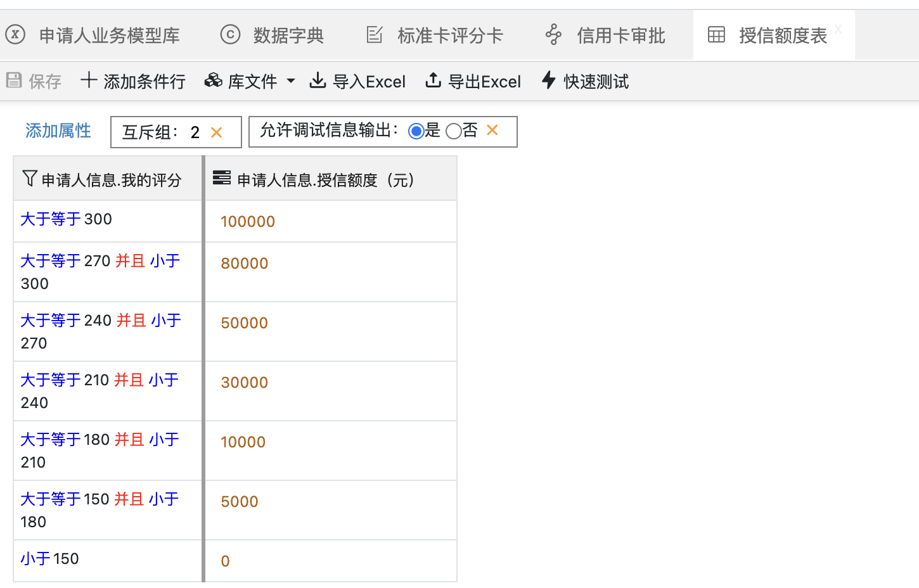
Task: Click the save disk icon
Action: click(14, 80)
